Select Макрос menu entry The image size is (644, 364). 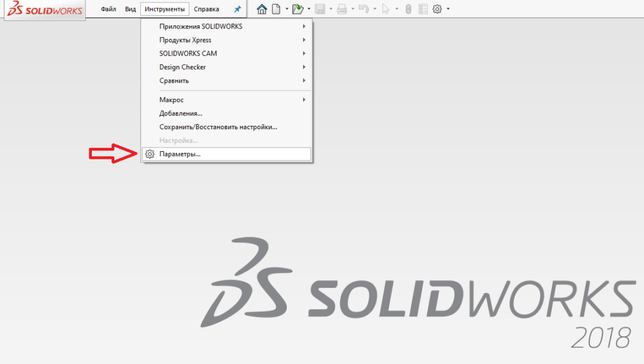[x=226, y=100]
